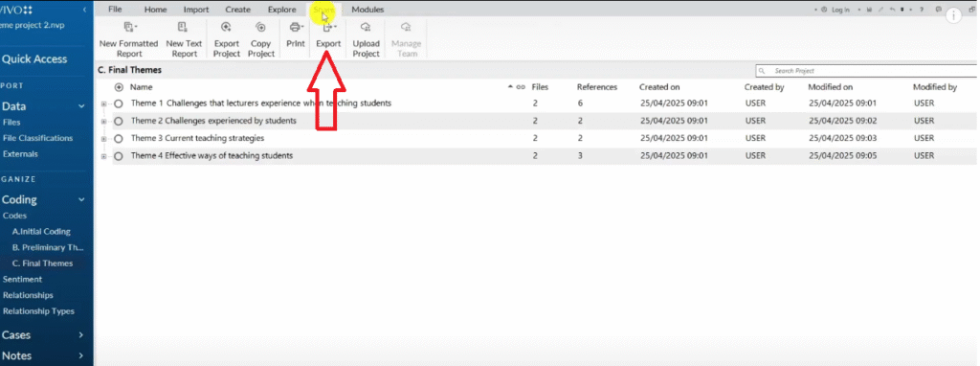980x366 pixels.
Task: Switch to the Modules tab
Action: (367, 10)
